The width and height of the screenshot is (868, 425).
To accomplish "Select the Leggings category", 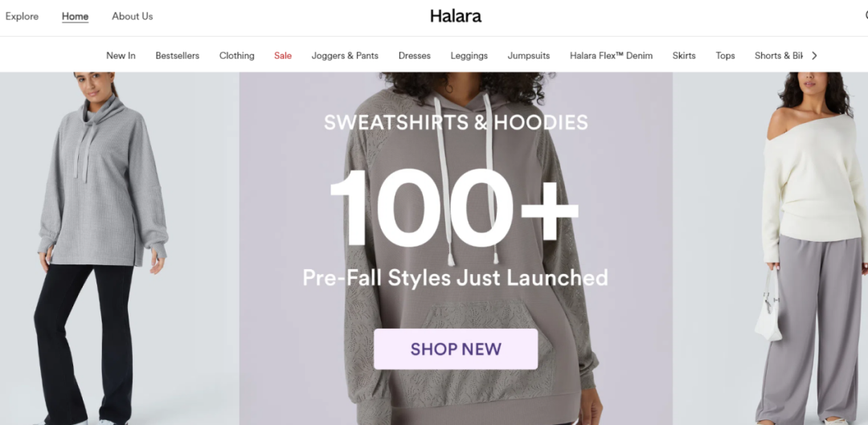I will [469, 55].
